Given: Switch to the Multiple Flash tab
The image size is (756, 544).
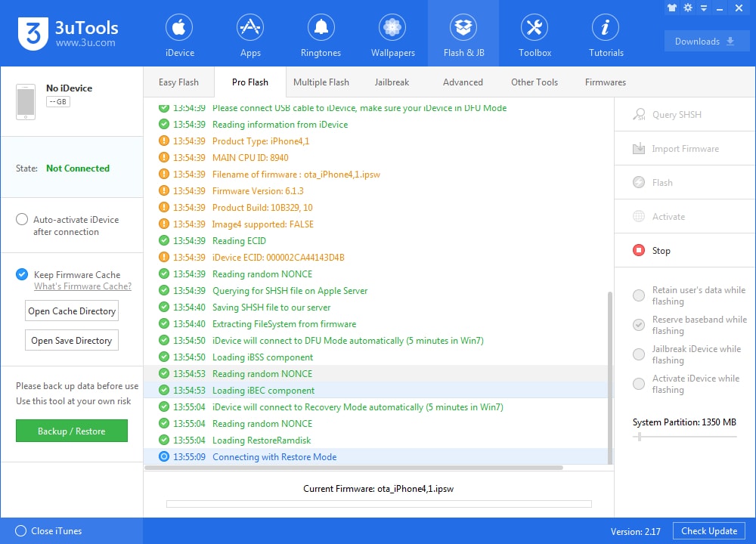Looking at the screenshot, I should 321,82.
